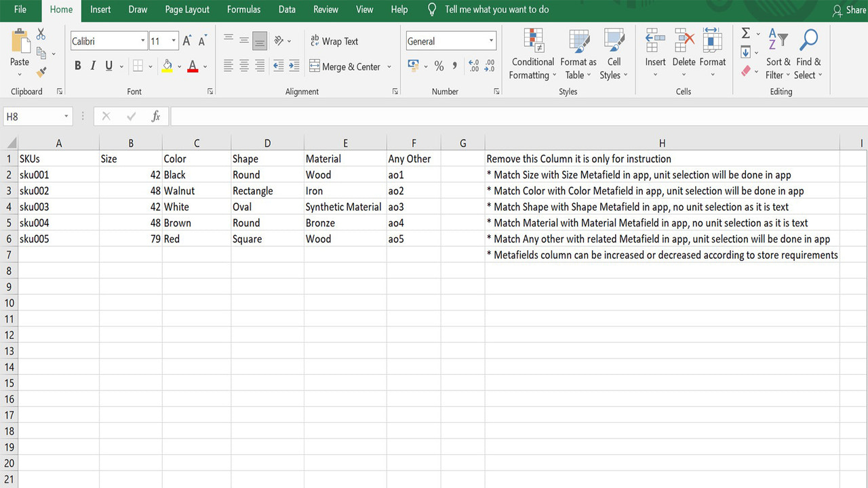Toggle italic formatting
This screenshot has width=868, height=488.
92,65
